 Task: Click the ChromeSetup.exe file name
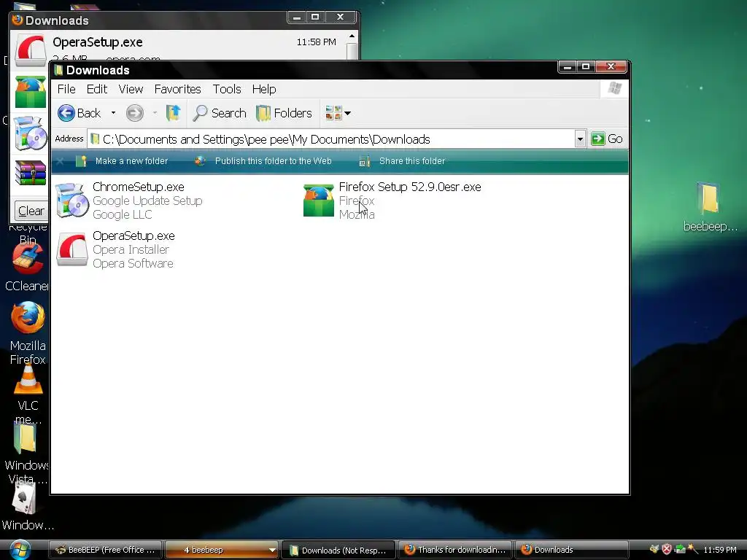coord(138,187)
